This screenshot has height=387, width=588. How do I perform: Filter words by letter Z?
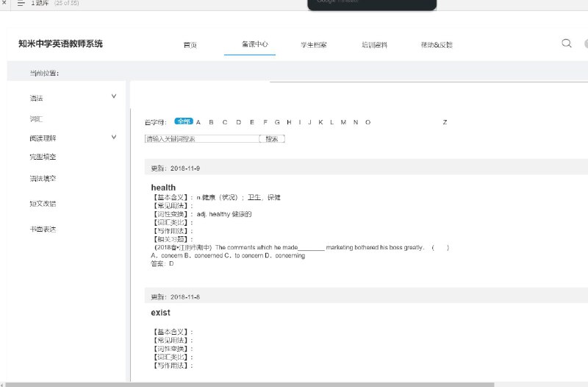(x=445, y=122)
